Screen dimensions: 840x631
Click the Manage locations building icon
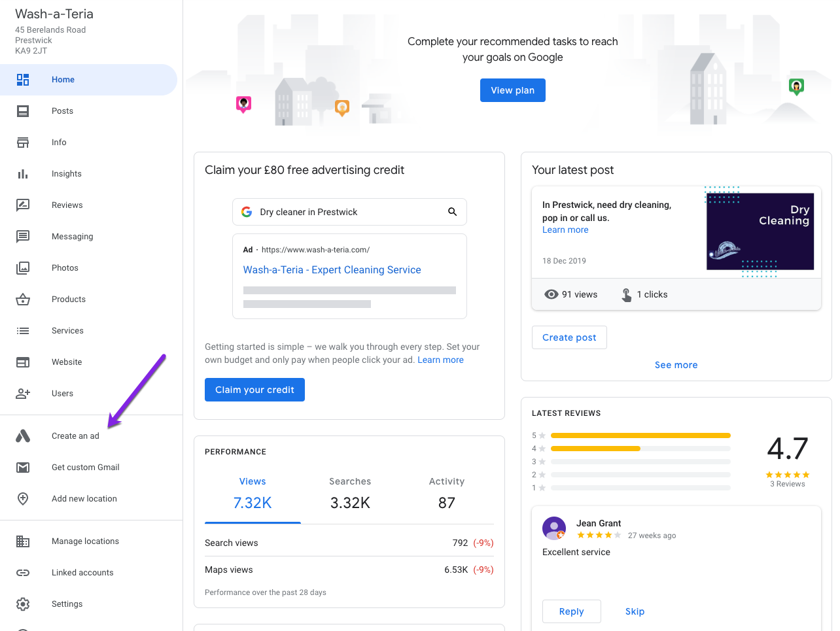[23, 541]
